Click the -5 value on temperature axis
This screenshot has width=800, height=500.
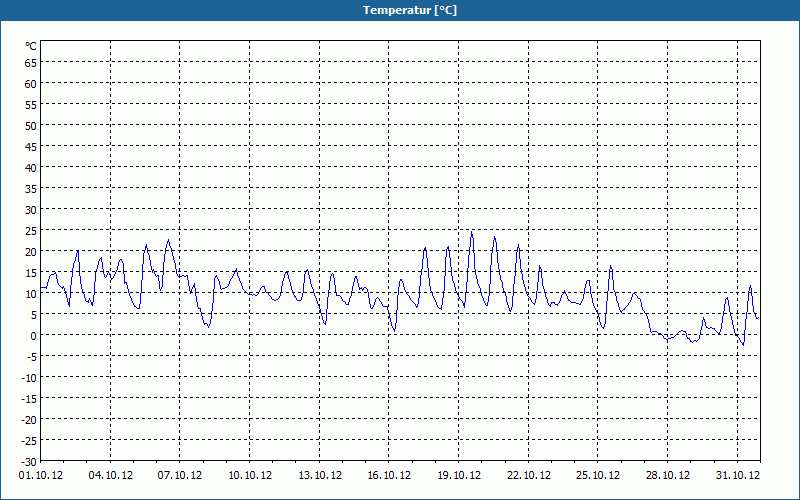(x=31, y=357)
